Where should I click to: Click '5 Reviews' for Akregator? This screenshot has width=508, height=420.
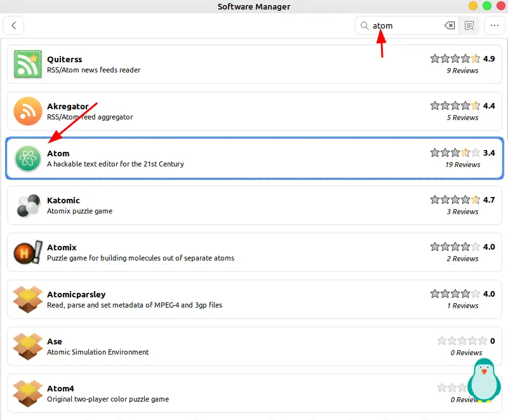(462, 118)
